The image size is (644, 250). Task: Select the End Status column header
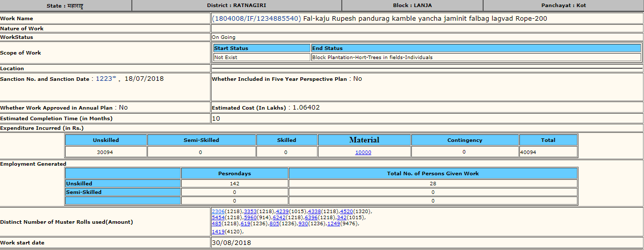(476, 48)
